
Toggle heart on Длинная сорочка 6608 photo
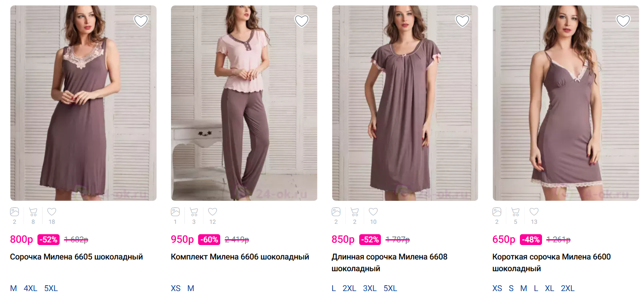pyautogui.click(x=462, y=21)
